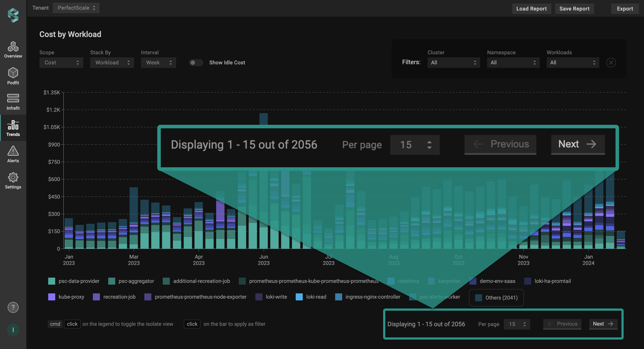Clear filters with the X icon
Viewport: 644px width, 349px height.
611,63
